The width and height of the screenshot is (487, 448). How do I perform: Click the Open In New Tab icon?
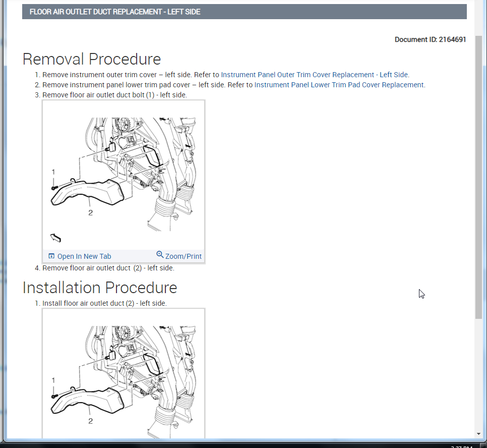point(51,256)
